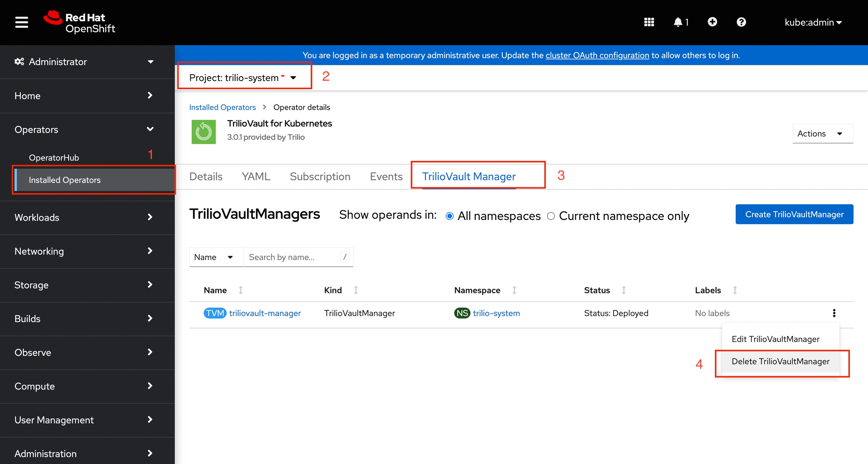Click the TrilioVault green operator logo
Viewport: 868px width, 464px height.
pos(203,132)
